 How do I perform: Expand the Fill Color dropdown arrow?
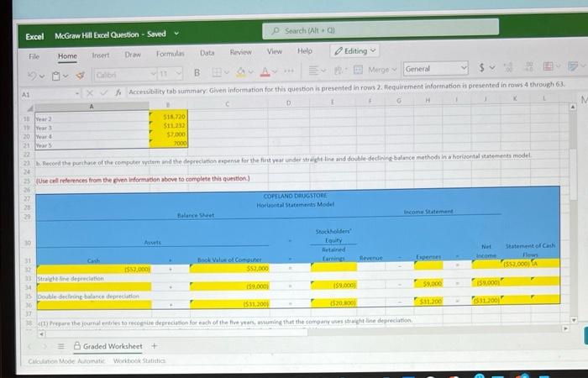tap(251, 71)
